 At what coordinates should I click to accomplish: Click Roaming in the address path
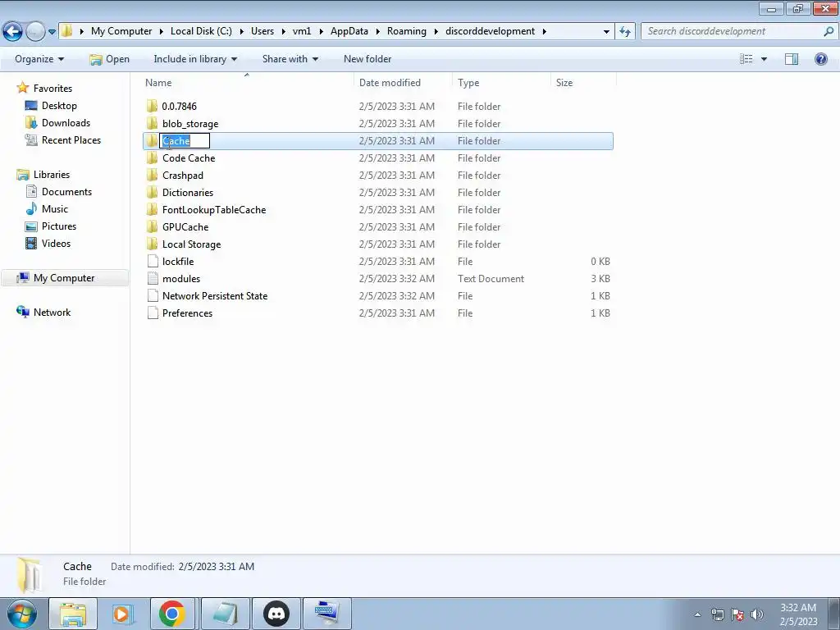coord(407,31)
